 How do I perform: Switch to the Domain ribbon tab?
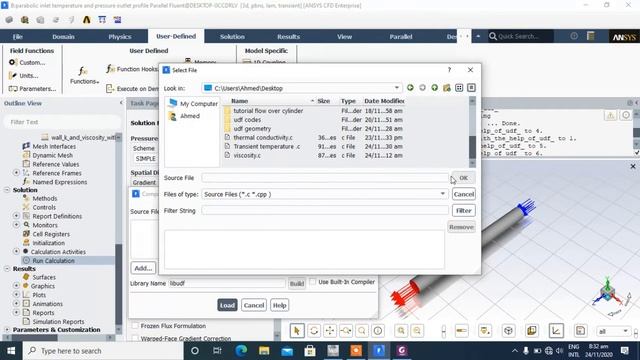(63, 36)
